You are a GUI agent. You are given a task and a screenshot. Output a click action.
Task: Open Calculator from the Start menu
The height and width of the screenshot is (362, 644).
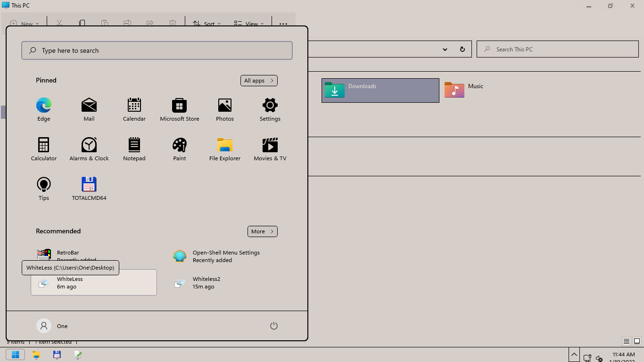coord(44,145)
